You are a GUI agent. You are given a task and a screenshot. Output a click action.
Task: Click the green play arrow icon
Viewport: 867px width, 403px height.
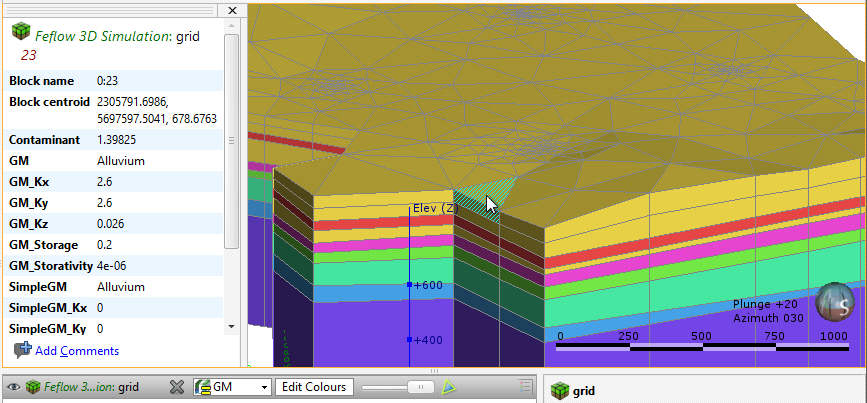pyautogui.click(x=450, y=387)
